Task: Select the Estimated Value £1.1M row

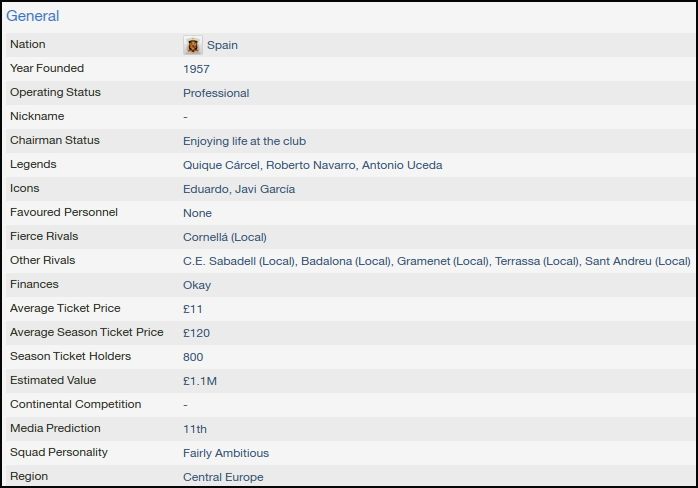Action: [x=350, y=381]
